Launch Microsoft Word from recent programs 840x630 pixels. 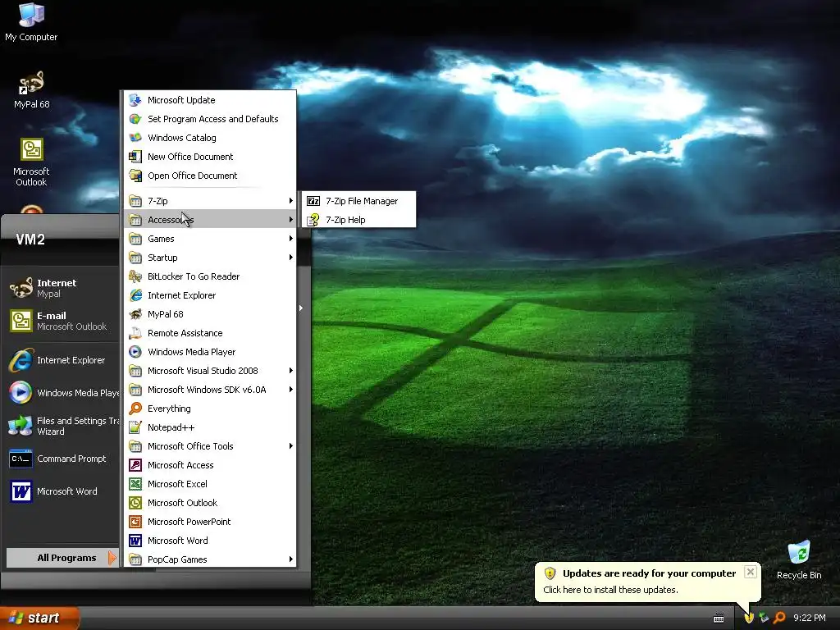(62, 491)
